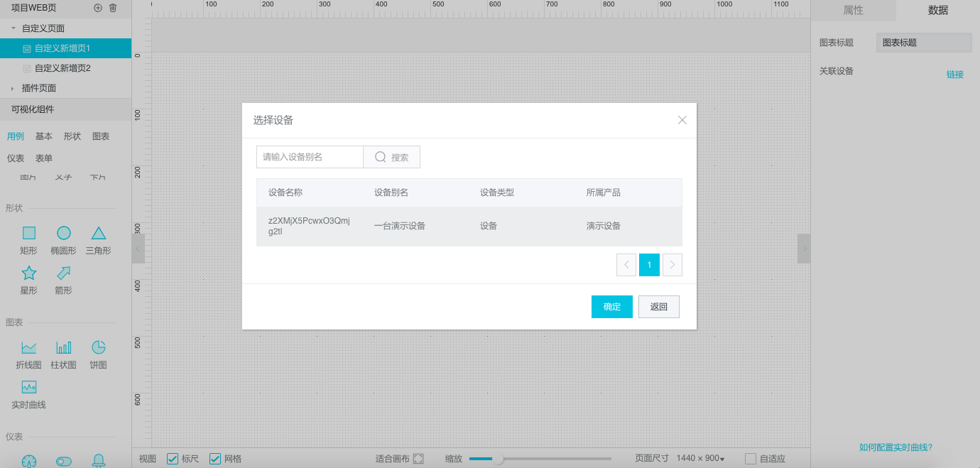Pick the 折线图 line chart component
980x468 pixels.
pyautogui.click(x=28, y=347)
